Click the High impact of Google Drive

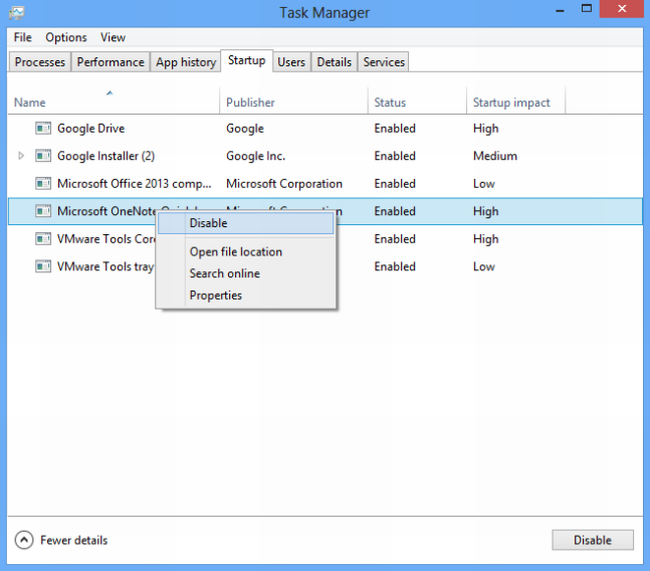pyautogui.click(x=486, y=128)
